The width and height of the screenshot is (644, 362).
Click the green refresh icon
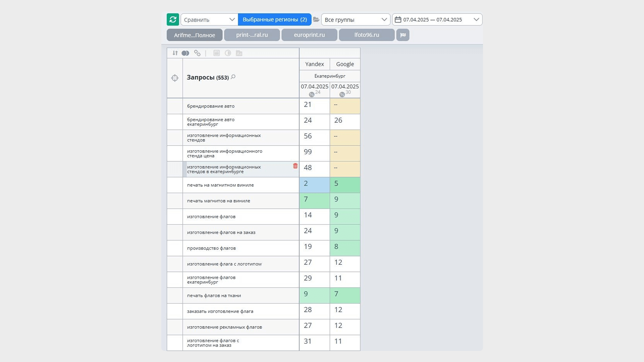173,19
